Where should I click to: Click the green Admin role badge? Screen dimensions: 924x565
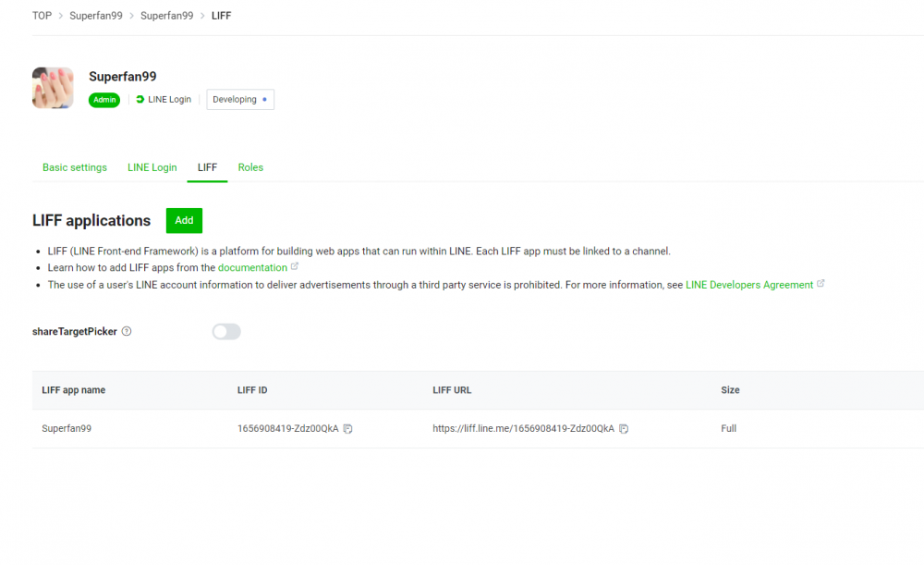[103, 99]
